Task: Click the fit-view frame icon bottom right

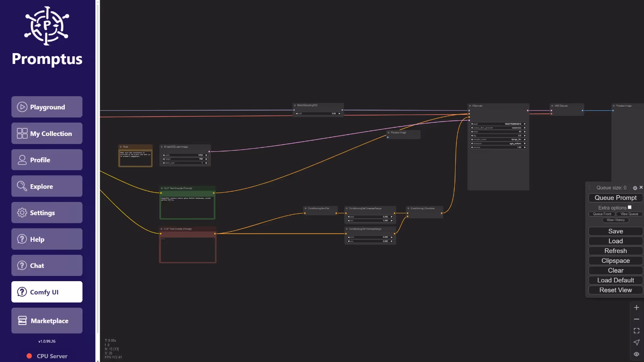Action: click(x=636, y=330)
